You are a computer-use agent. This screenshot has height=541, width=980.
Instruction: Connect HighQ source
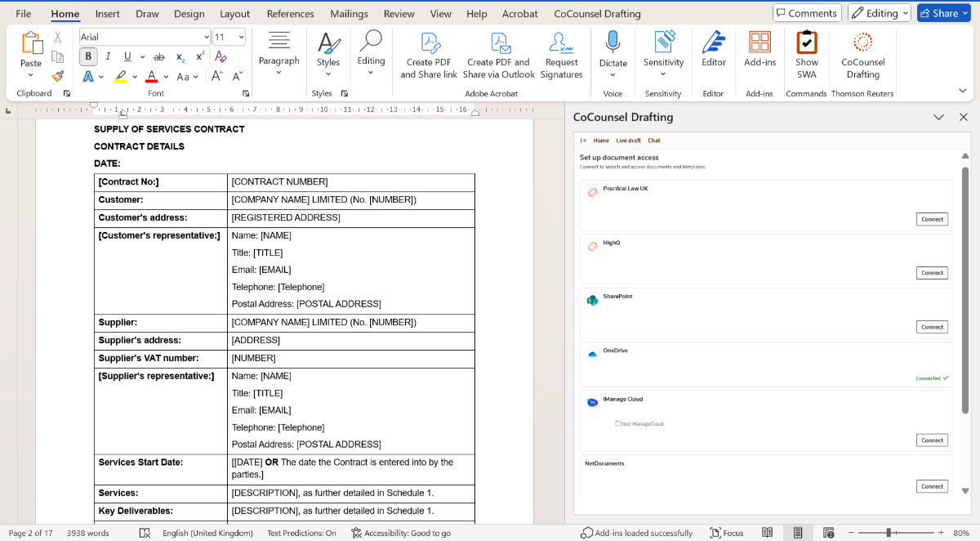click(x=932, y=273)
